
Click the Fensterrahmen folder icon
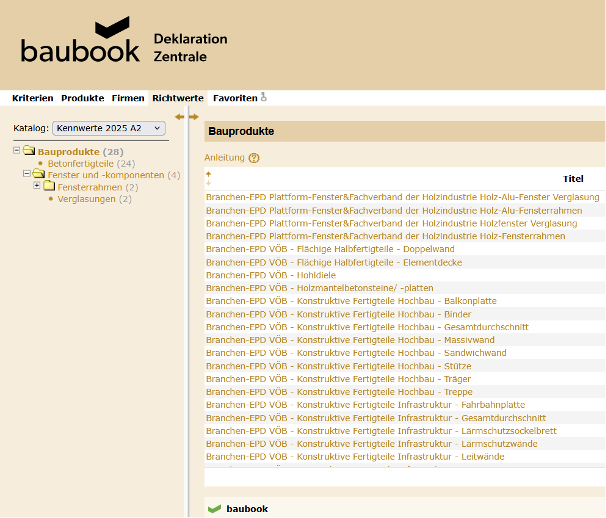click(49, 186)
